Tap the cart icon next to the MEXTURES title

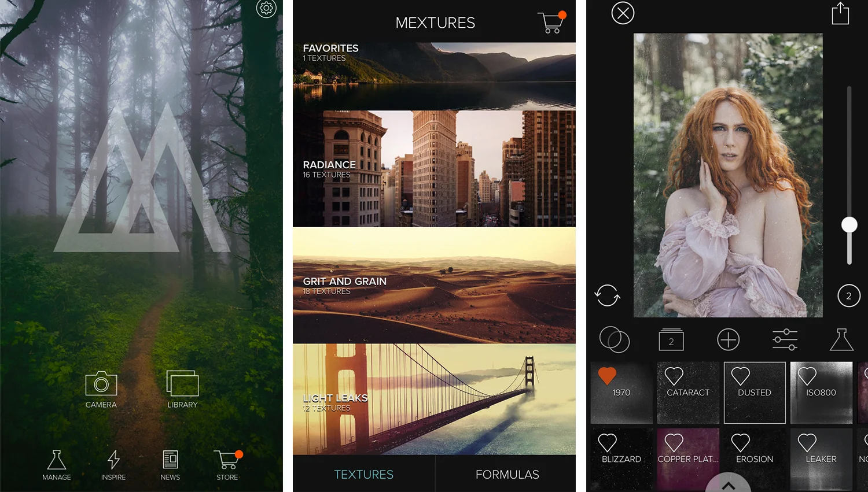point(551,22)
